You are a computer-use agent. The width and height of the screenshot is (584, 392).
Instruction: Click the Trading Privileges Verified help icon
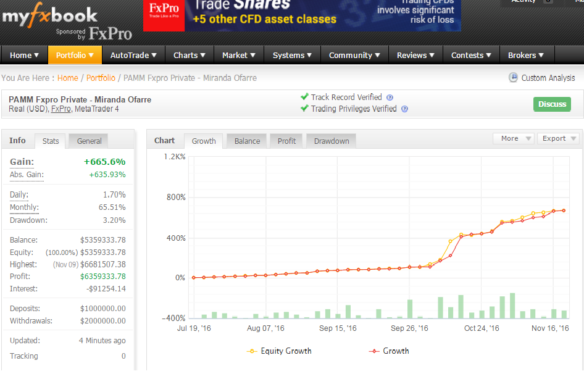404,109
